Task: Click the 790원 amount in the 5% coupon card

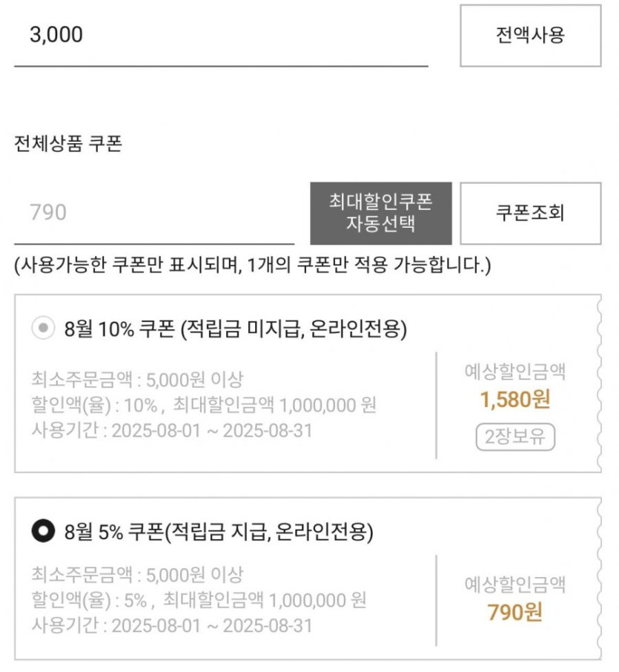Action: click(515, 613)
